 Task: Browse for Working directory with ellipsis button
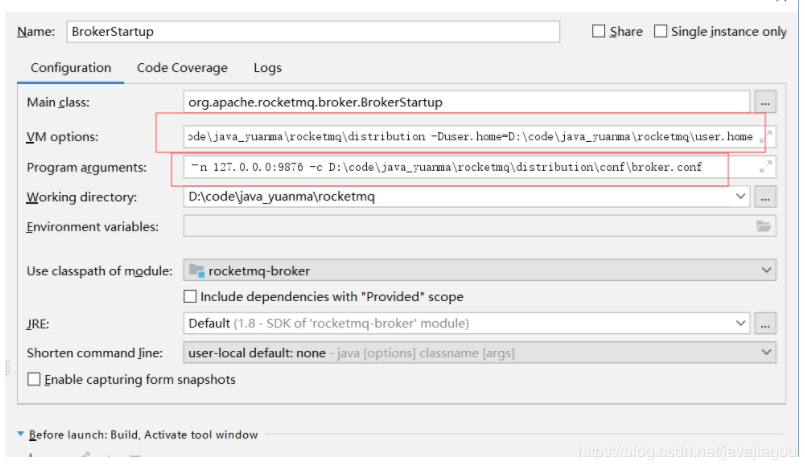[765, 197]
